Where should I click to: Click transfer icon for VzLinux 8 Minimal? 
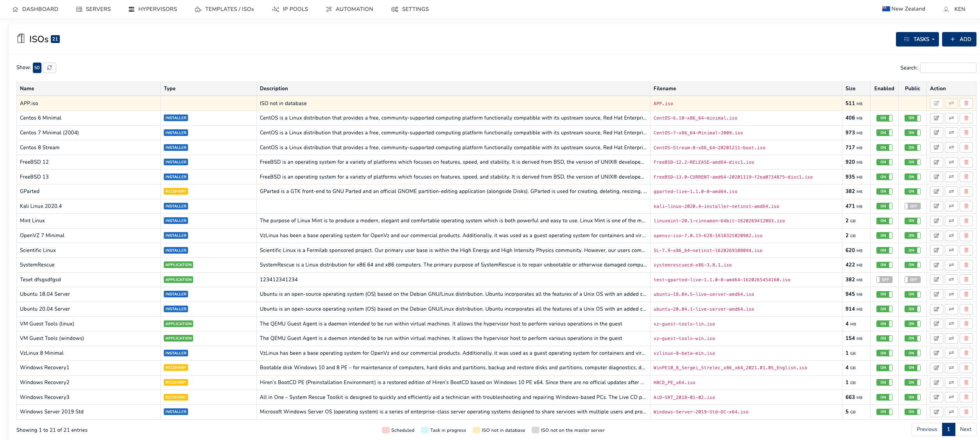[951, 353]
